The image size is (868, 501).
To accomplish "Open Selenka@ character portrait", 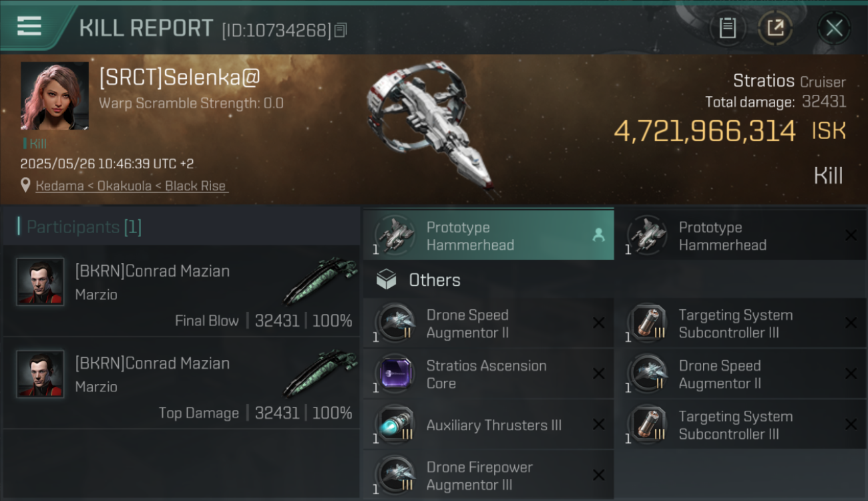I will coord(55,96).
